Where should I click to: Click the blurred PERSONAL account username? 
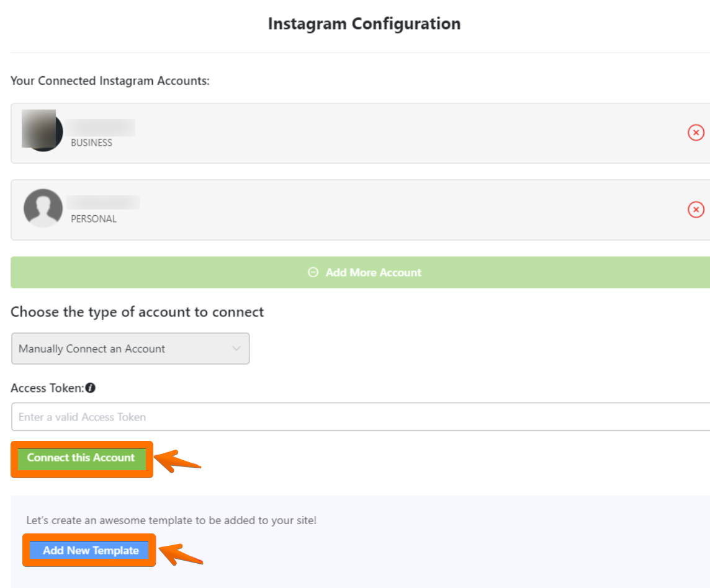click(104, 203)
